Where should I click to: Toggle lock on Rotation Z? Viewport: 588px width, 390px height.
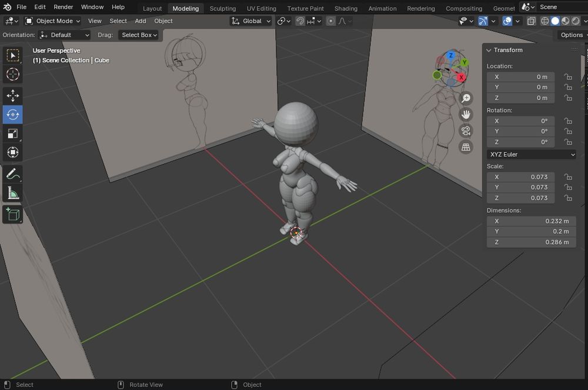[x=568, y=142]
